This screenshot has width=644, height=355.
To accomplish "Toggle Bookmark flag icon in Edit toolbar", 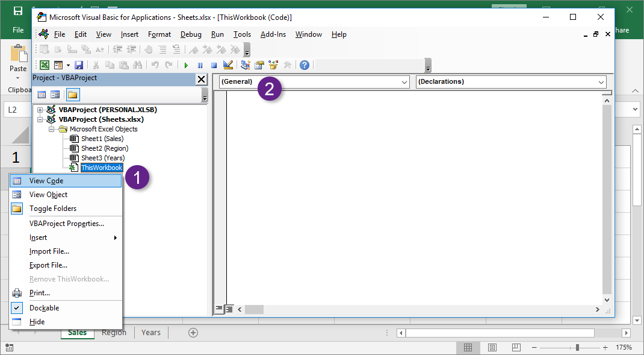I will (193, 49).
